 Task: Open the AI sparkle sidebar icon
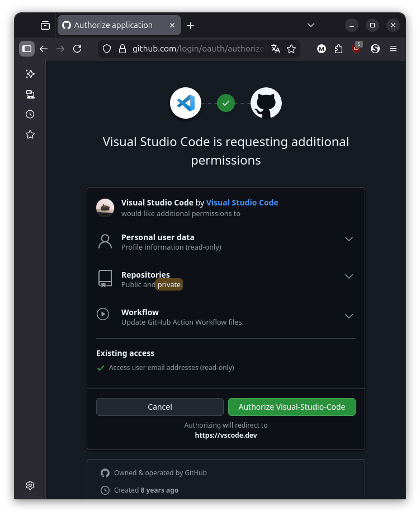tap(30, 74)
